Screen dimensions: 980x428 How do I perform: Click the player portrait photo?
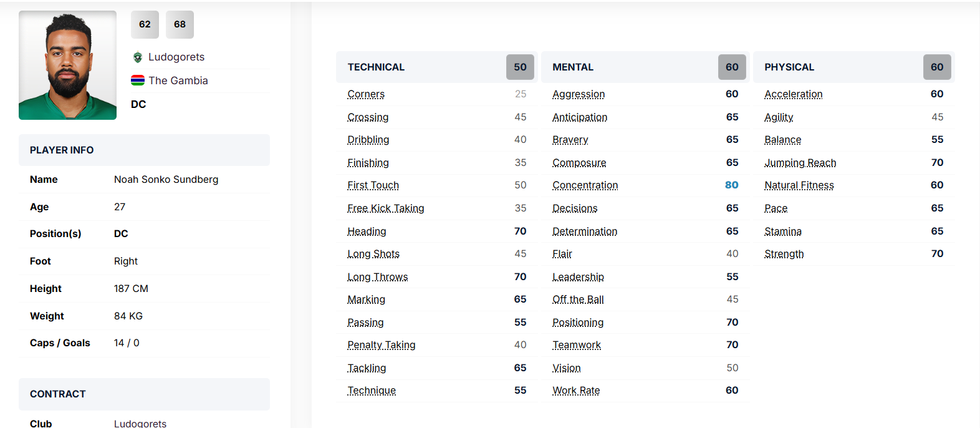(x=67, y=65)
